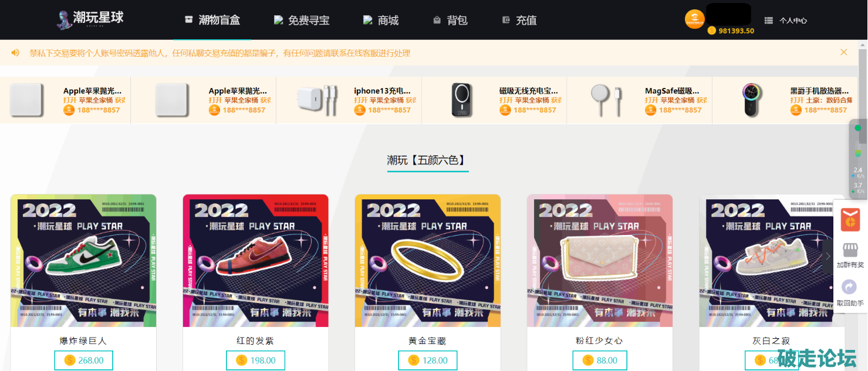
Task: Go to 免费寻宝 menu item
Action: 302,20
